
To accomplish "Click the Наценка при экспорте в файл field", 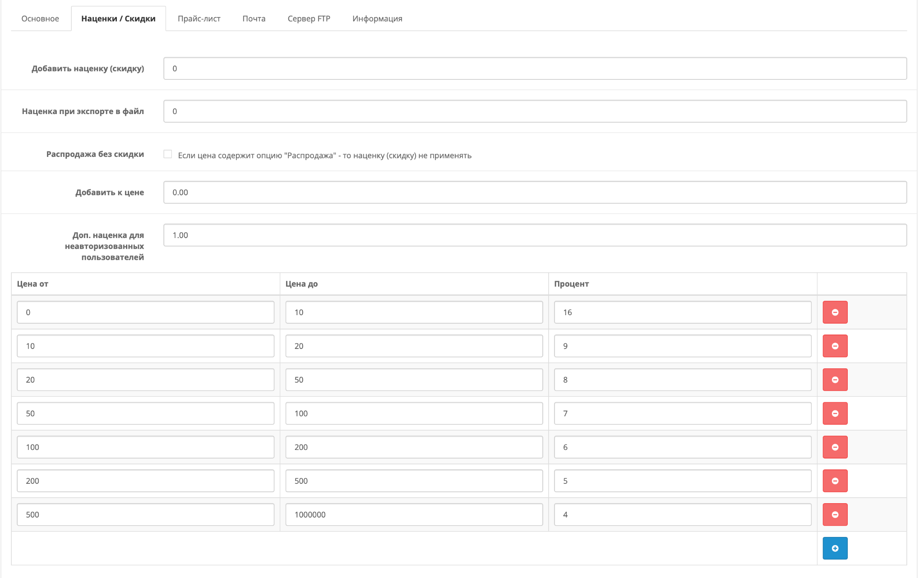I will (x=535, y=111).
